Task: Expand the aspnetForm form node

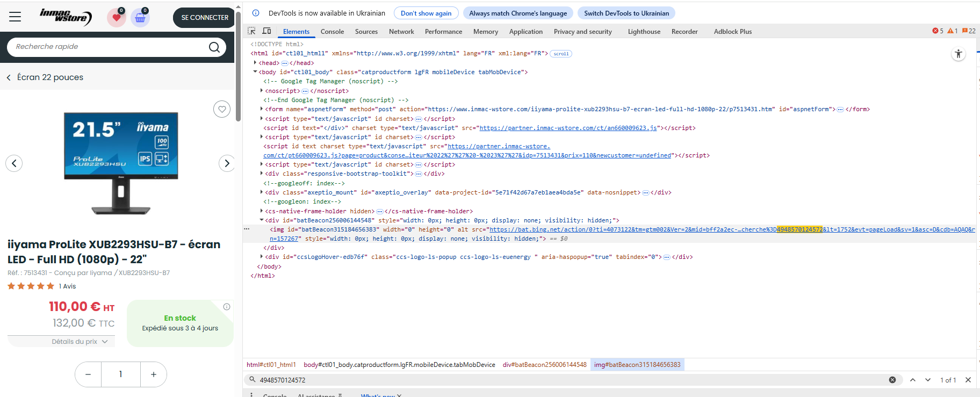Action: click(x=262, y=109)
